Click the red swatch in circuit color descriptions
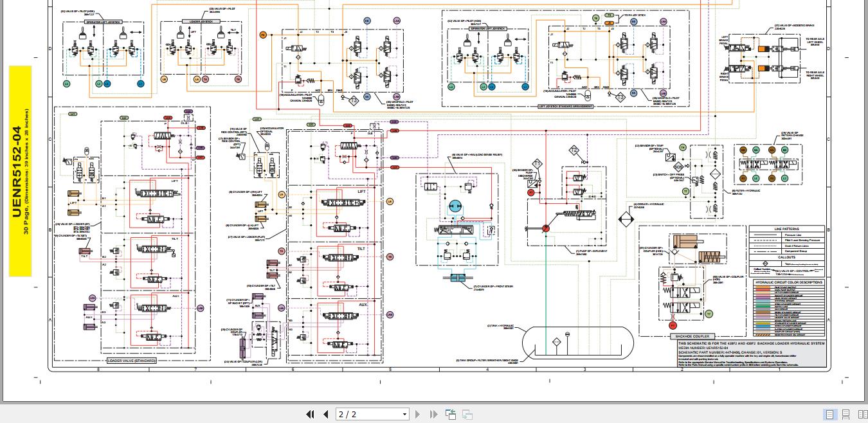868x423 pixels. click(763, 289)
